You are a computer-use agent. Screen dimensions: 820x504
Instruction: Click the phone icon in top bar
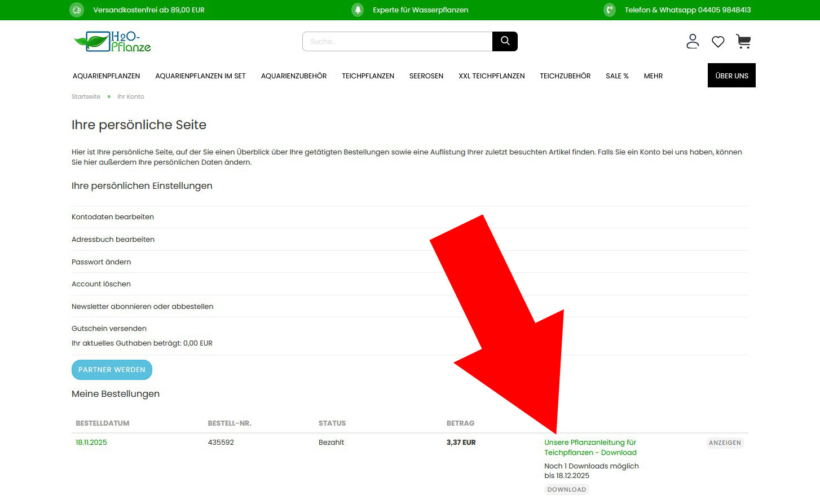(609, 10)
